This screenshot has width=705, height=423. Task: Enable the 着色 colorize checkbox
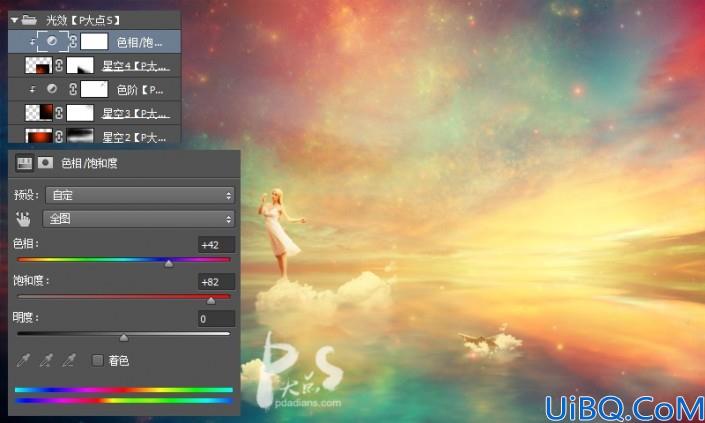click(97, 360)
